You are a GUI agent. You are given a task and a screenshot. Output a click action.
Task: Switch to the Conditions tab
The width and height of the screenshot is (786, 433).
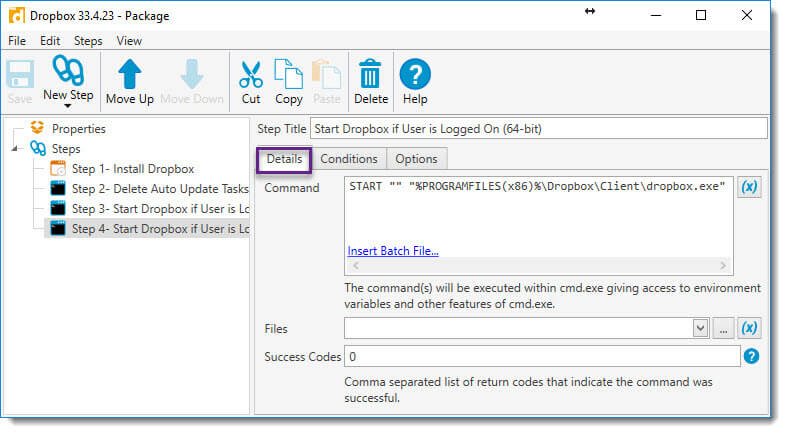pos(349,159)
